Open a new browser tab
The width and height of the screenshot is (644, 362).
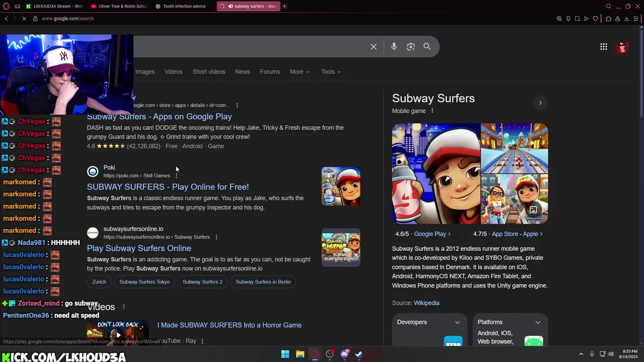(x=284, y=6)
